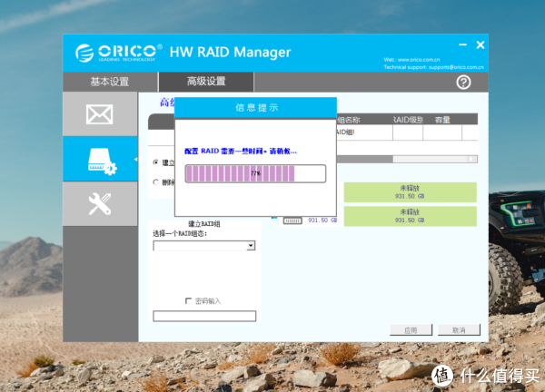Select the RAID disk configuration icon
Screen dimensions: 545x392
(98, 159)
